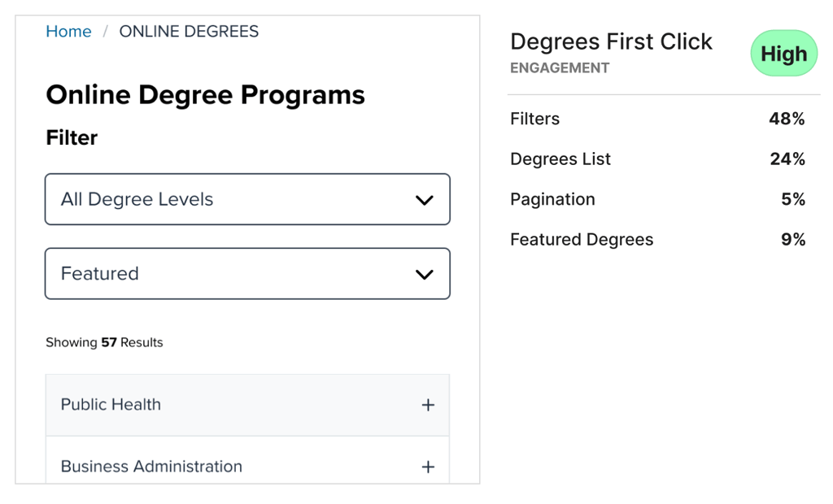Open the Featured sort dropdown
This screenshot has height=504, width=833.
point(247,273)
